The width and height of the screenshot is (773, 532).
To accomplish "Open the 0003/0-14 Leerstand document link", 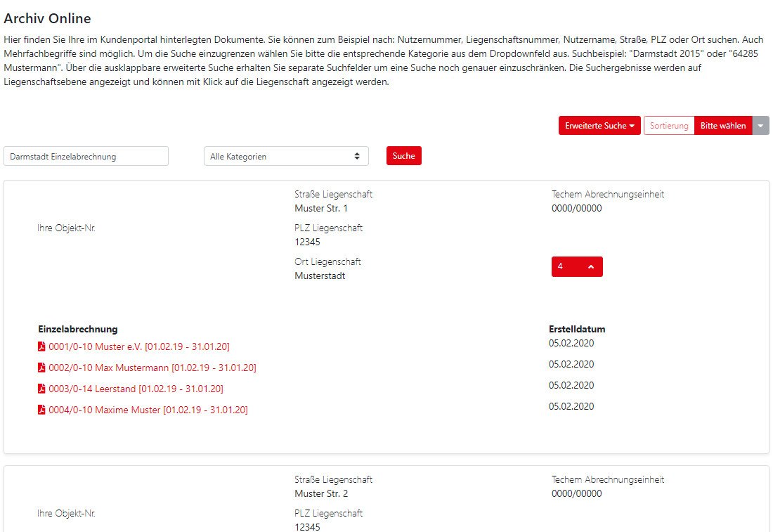I will (x=136, y=389).
